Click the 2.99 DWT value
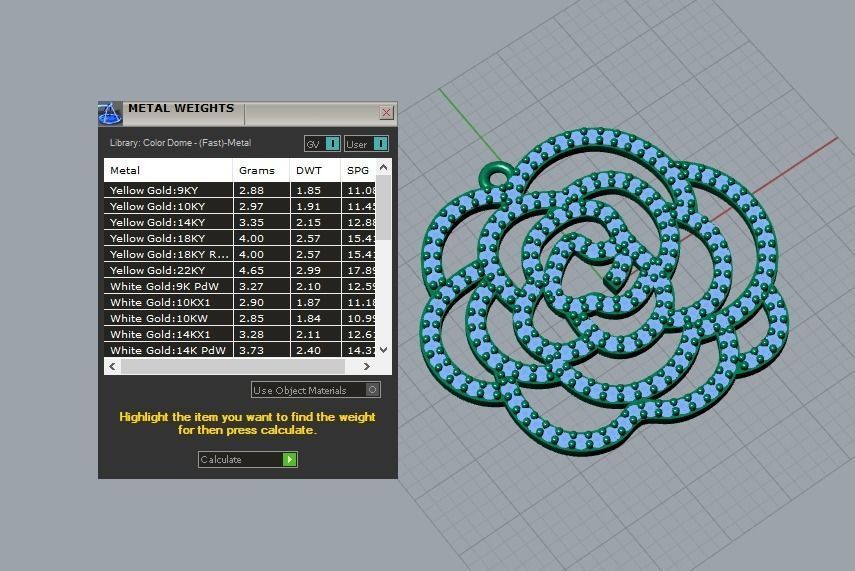 click(309, 270)
